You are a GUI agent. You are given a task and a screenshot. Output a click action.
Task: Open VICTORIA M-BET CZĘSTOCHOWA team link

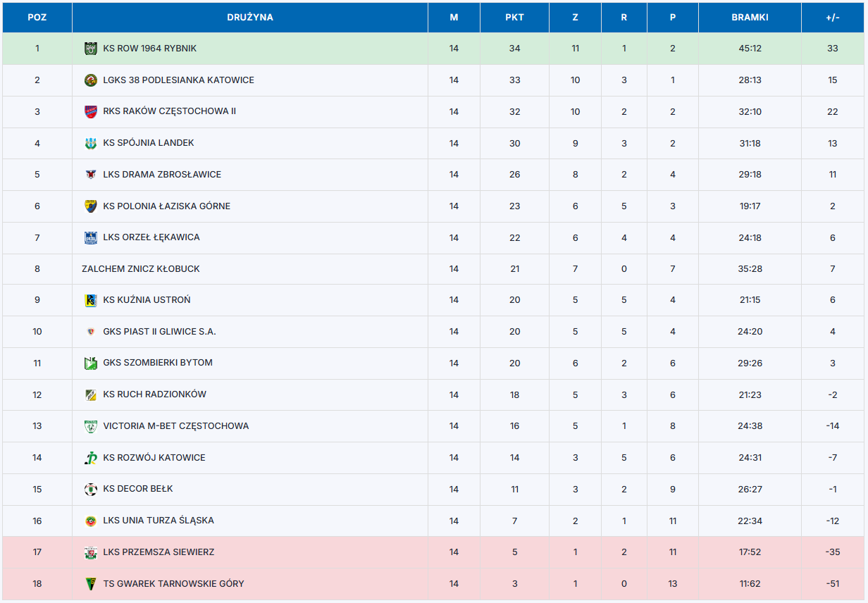coord(175,426)
